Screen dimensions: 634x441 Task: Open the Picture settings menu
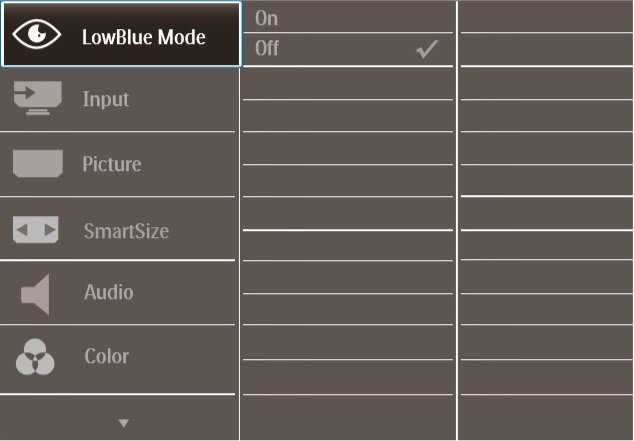point(117,164)
